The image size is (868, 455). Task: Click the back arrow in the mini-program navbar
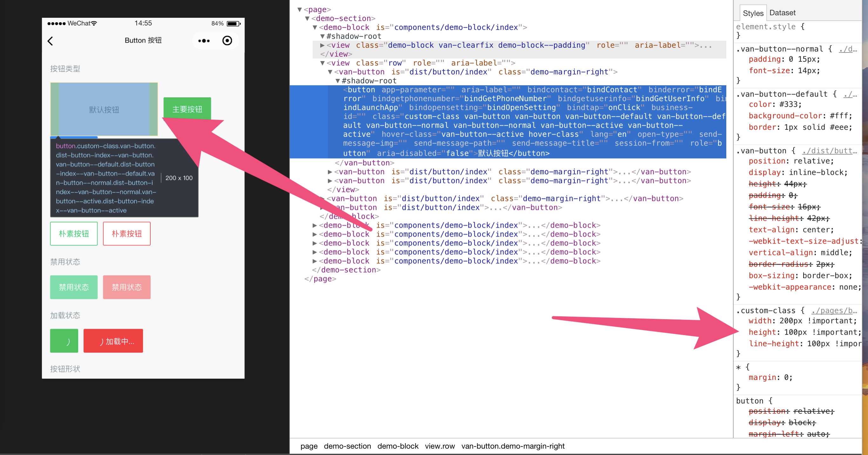[x=50, y=40]
